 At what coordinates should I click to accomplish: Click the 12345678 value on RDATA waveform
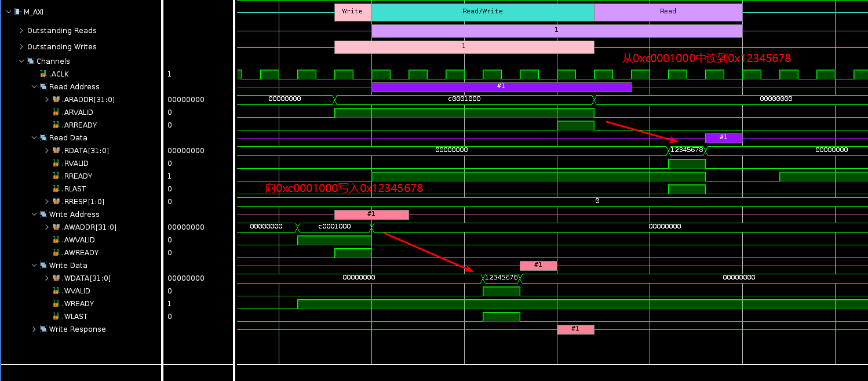(687, 150)
